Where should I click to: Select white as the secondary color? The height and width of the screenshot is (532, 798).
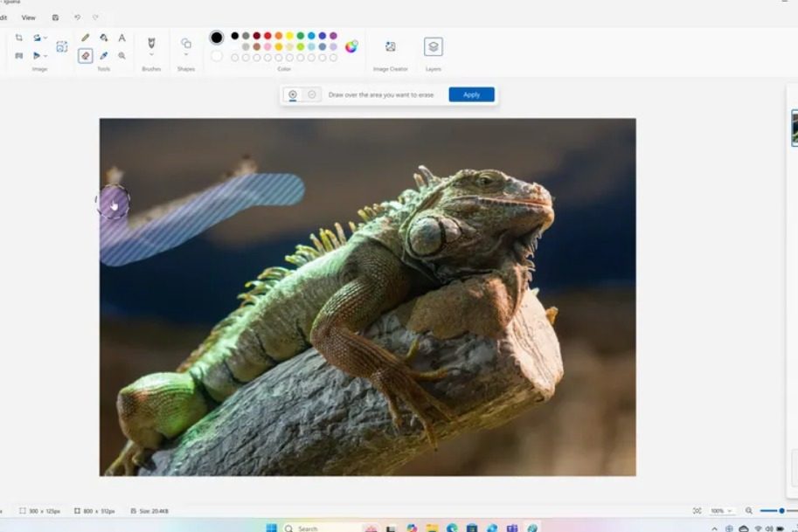(x=216, y=56)
